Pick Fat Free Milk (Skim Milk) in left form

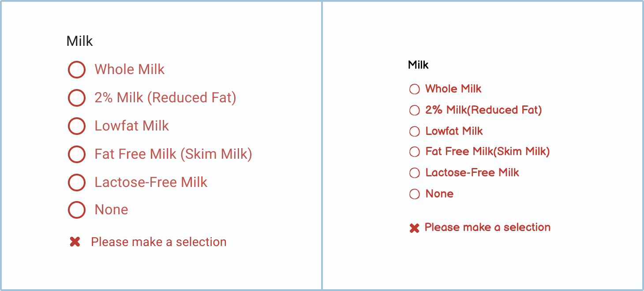click(77, 154)
